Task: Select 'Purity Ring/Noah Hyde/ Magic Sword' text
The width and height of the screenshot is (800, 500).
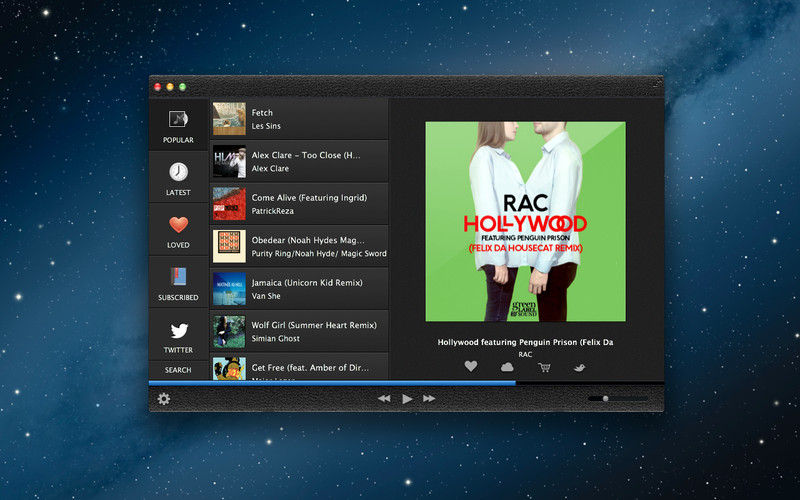Action: (x=319, y=253)
